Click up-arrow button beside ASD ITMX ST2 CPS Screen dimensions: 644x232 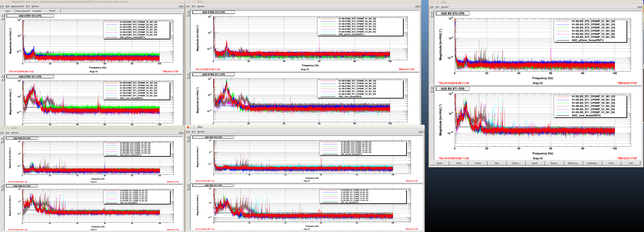click(x=2, y=141)
